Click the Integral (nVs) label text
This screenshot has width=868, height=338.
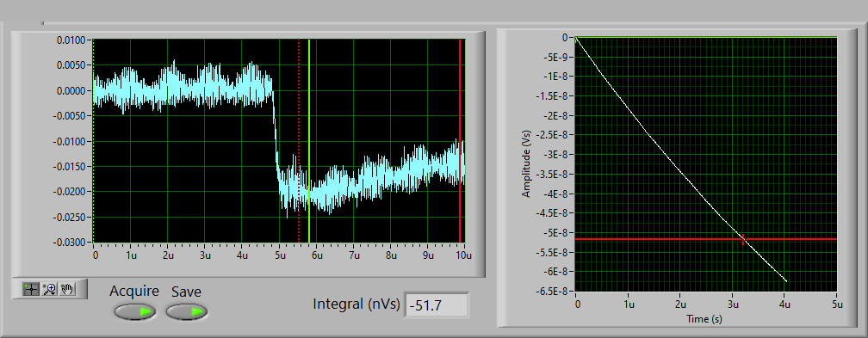[x=356, y=304]
